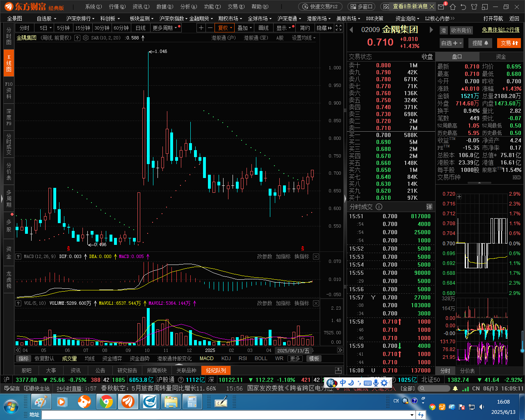Click the undo arrow in title bar

tap(463, 7)
